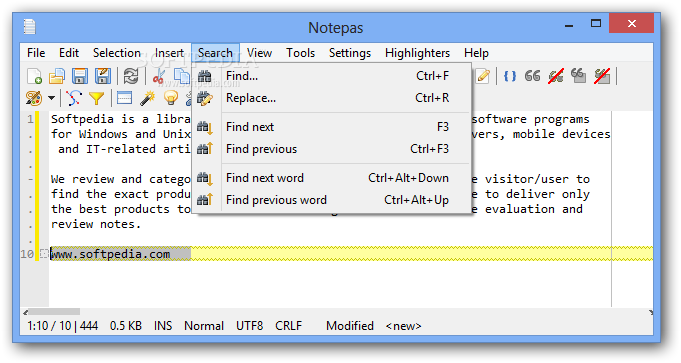Click the magic wand toolbar icon
Screen dimensions: 681x363
pos(148,98)
